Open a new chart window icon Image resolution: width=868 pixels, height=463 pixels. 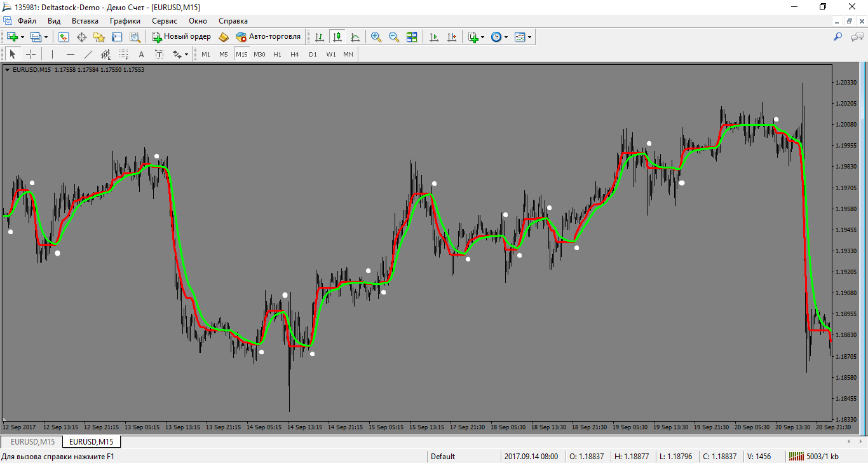point(12,37)
